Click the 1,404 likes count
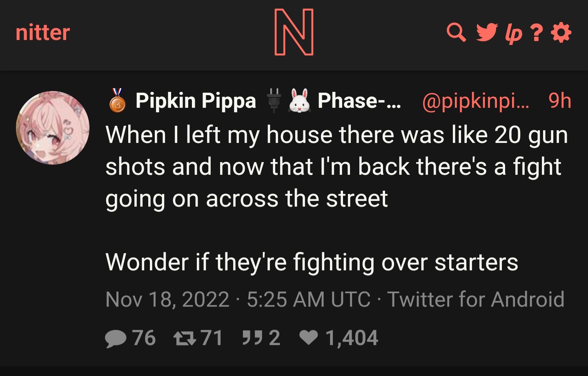Viewport: 588px width, 376px height. click(x=352, y=338)
